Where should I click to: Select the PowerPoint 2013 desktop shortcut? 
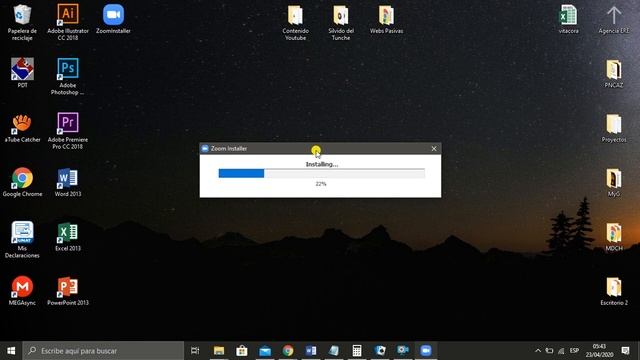pyautogui.click(x=68, y=291)
